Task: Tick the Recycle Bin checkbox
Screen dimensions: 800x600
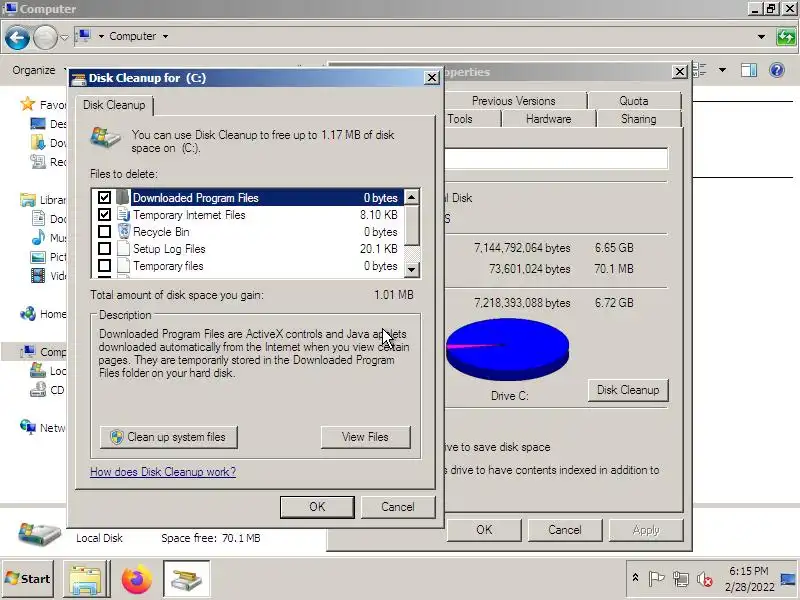Action: tap(105, 232)
